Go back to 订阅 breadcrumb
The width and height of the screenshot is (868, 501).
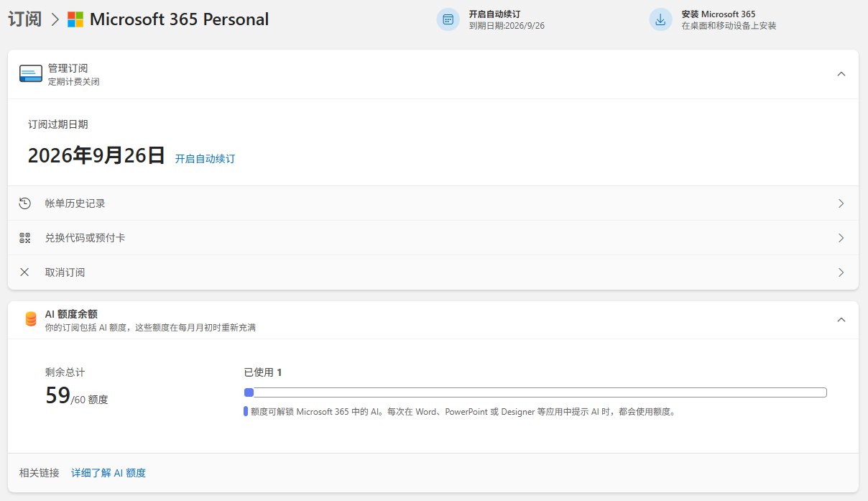[x=24, y=19]
